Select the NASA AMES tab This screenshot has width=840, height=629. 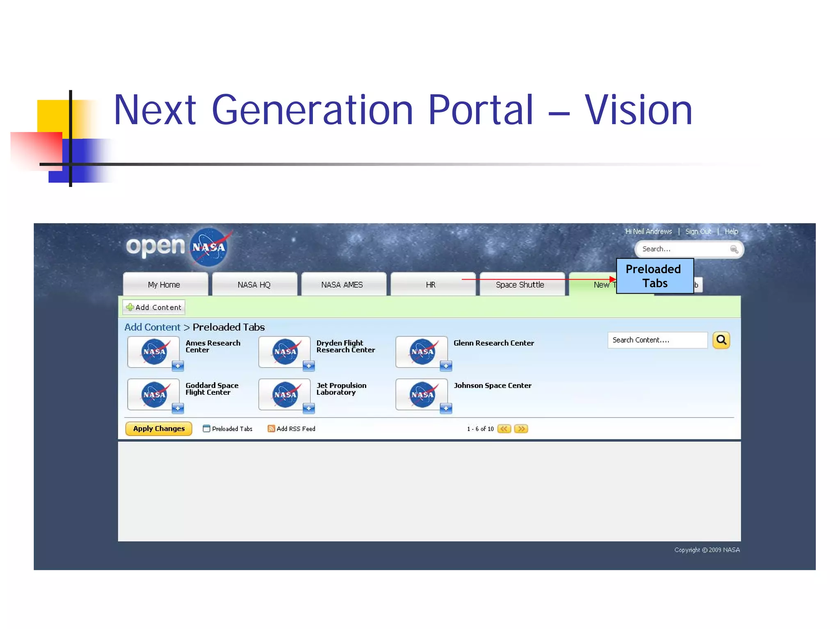pos(342,285)
